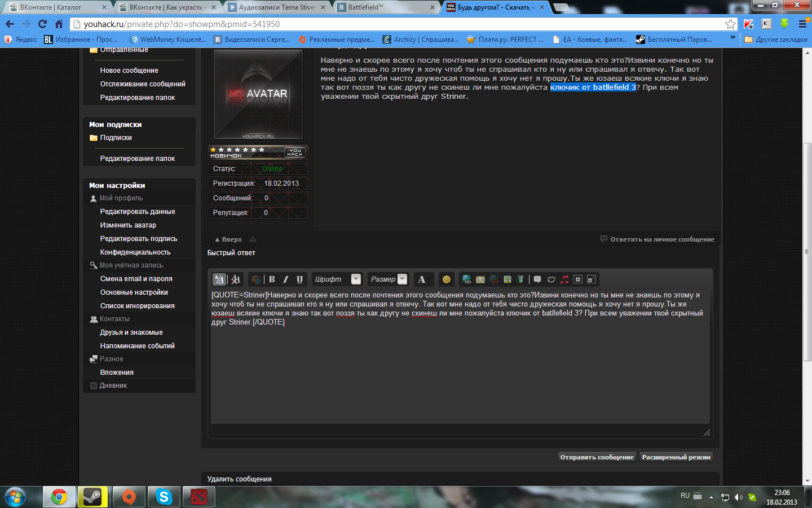Open the text color picker dropdown
This screenshot has width=812, height=508.
423,279
